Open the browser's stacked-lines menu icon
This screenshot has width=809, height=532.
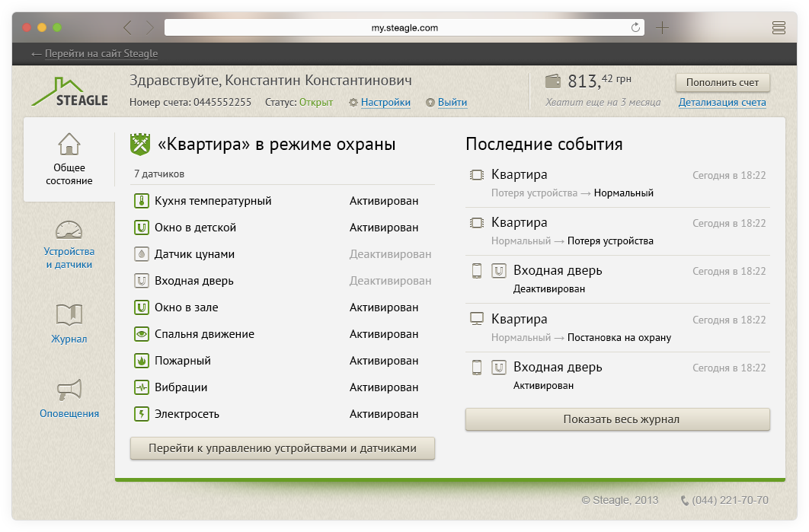(779, 28)
